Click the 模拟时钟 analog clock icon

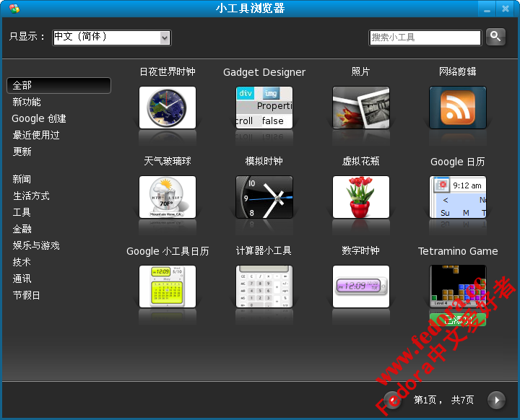point(264,197)
